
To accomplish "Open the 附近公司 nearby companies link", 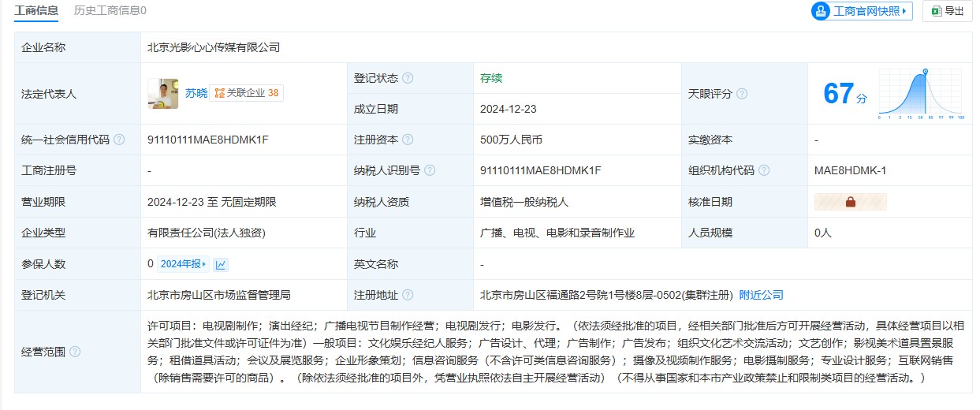I will 761,295.
